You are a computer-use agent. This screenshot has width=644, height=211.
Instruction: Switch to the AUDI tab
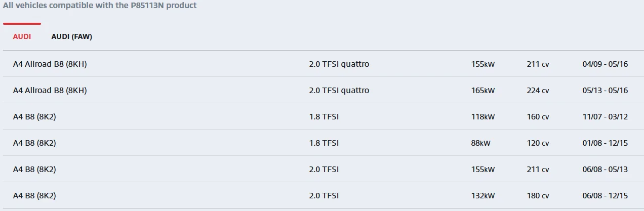coord(22,36)
